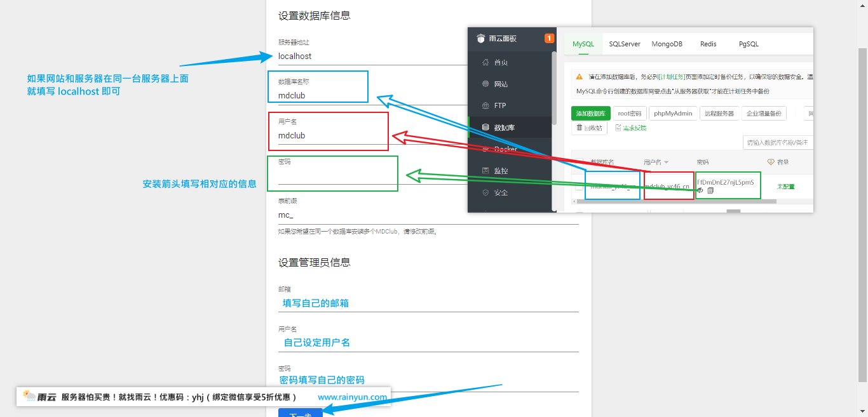Select the Redis tab

coord(709,44)
